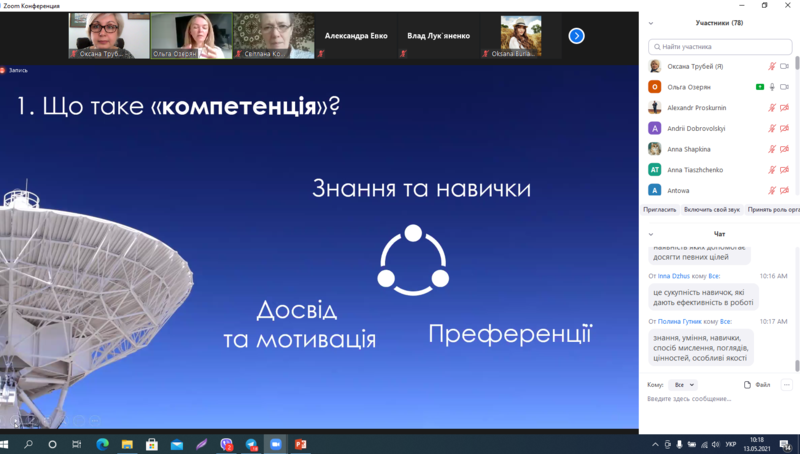Open Telegram from the taskbar
Screen dimensions: 800x454
251,444
